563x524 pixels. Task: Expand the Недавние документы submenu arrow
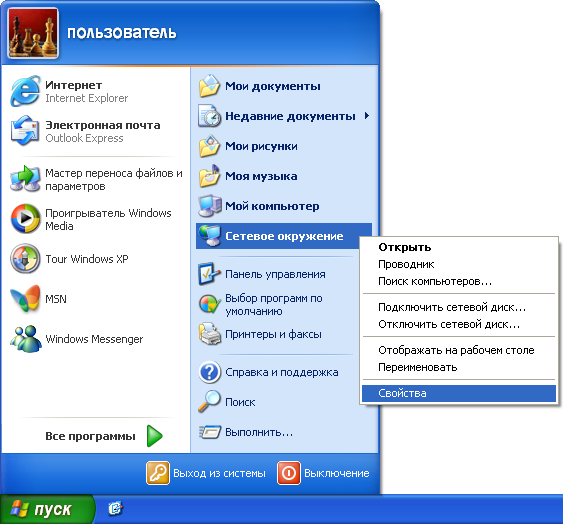[x=367, y=116]
